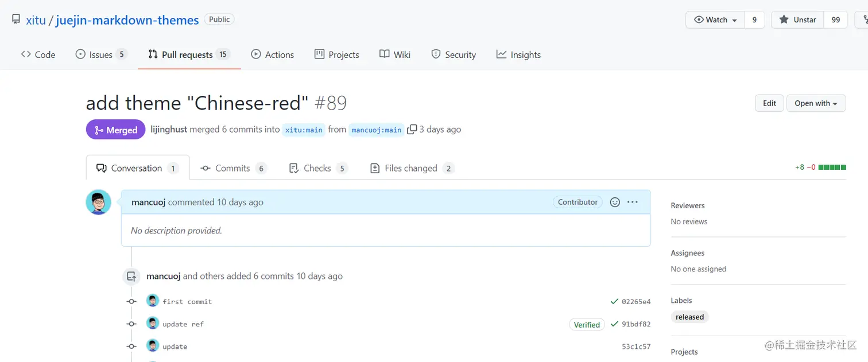Click commit node icon for update ref
868x362 pixels.
point(131,324)
